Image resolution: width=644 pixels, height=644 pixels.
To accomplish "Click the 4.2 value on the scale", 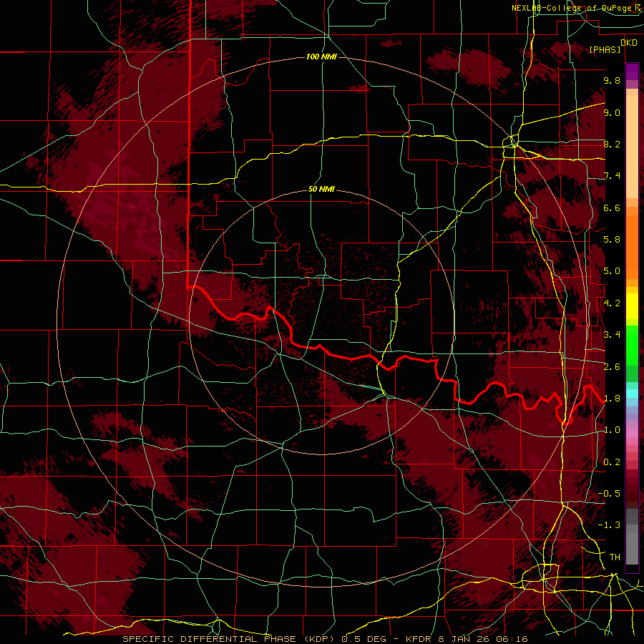I will (x=612, y=303).
